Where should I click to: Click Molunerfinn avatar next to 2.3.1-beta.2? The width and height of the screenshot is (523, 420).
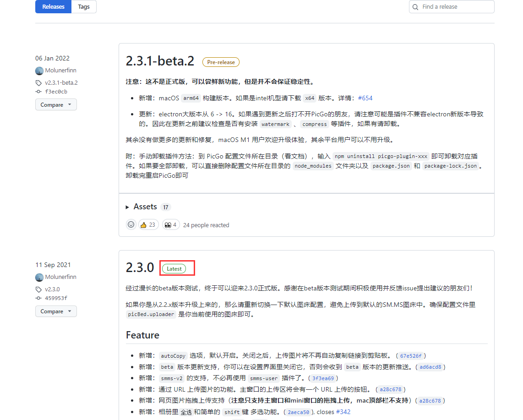coord(39,71)
